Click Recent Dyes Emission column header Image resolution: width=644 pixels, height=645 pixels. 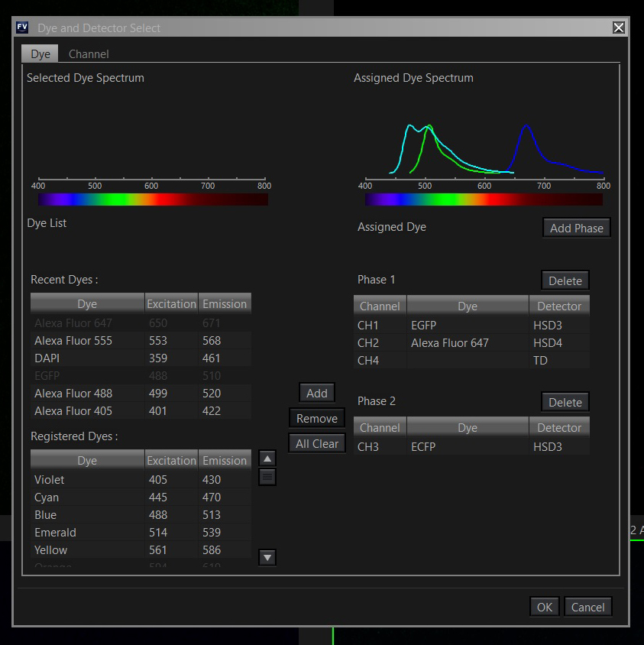coord(225,303)
